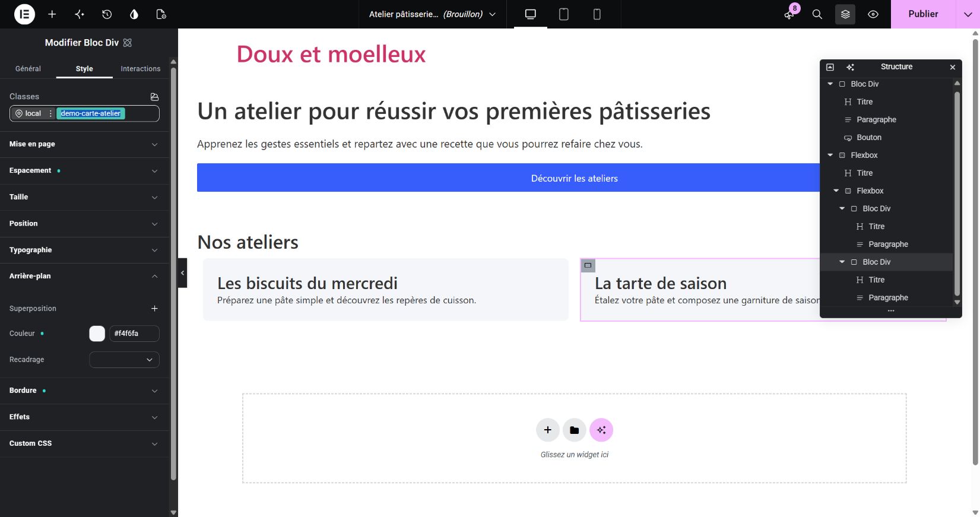Open the class manager icon next to Classes

tap(154, 97)
